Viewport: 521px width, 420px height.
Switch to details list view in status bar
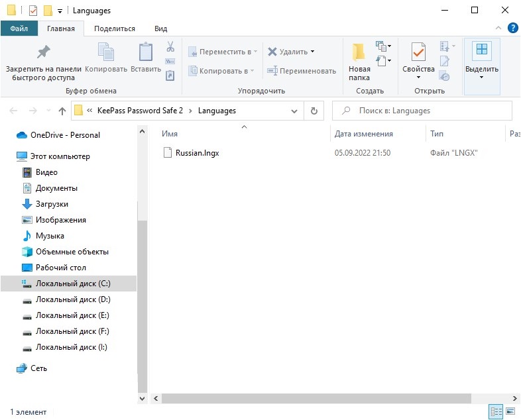[495, 411]
